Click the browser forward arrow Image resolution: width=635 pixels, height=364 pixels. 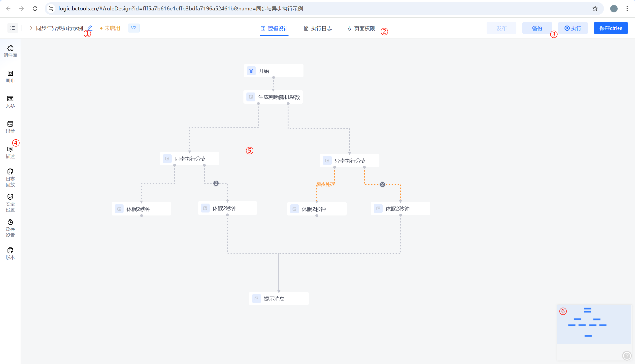22,8
